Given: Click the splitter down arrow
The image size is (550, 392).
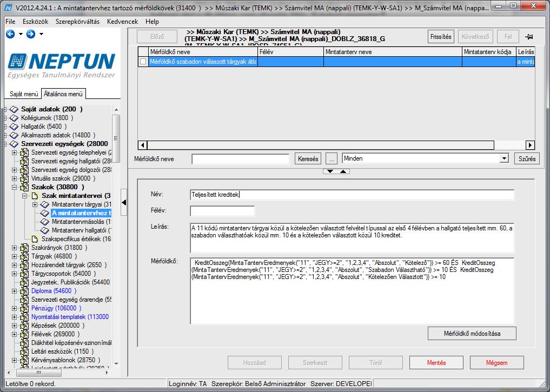Looking at the screenshot, I should pyautogui.click(x=330, y=171).
